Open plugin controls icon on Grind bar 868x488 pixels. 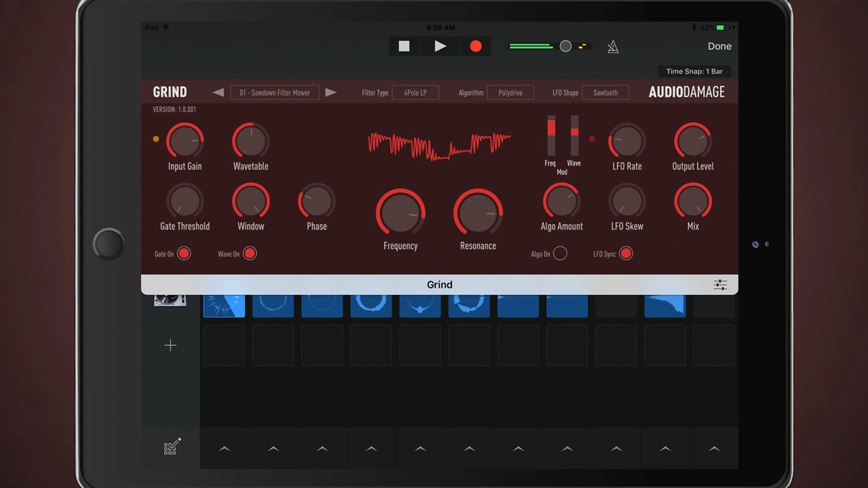pyautogui.click(x=720, y=285)
